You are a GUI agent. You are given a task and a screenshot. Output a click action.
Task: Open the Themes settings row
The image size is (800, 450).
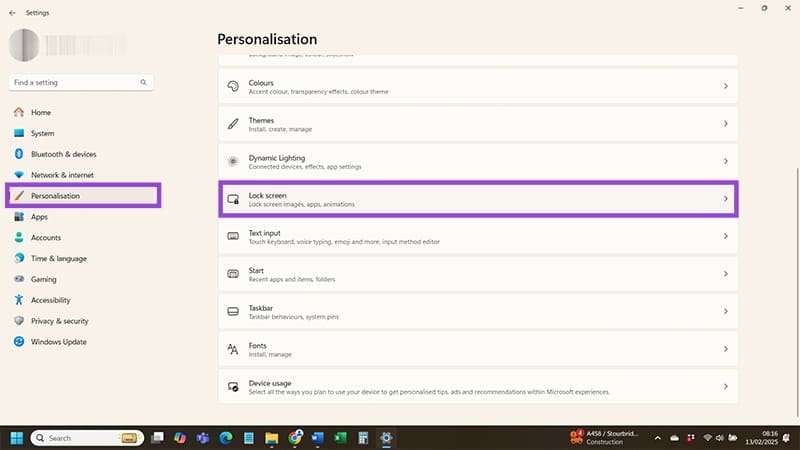tap(477, 124)
